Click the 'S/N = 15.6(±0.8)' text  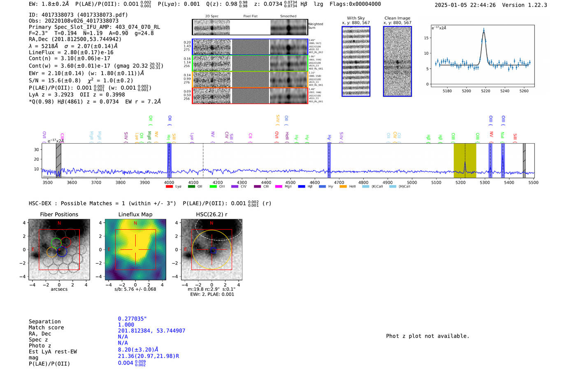click(x=55, y=81)
